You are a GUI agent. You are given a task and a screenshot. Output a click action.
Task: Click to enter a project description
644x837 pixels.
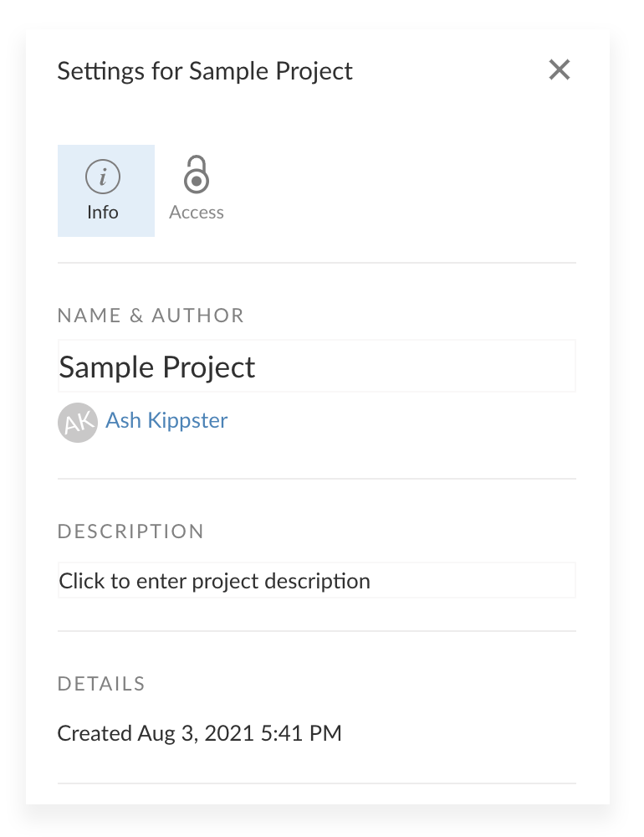click(x=316, y=580)
